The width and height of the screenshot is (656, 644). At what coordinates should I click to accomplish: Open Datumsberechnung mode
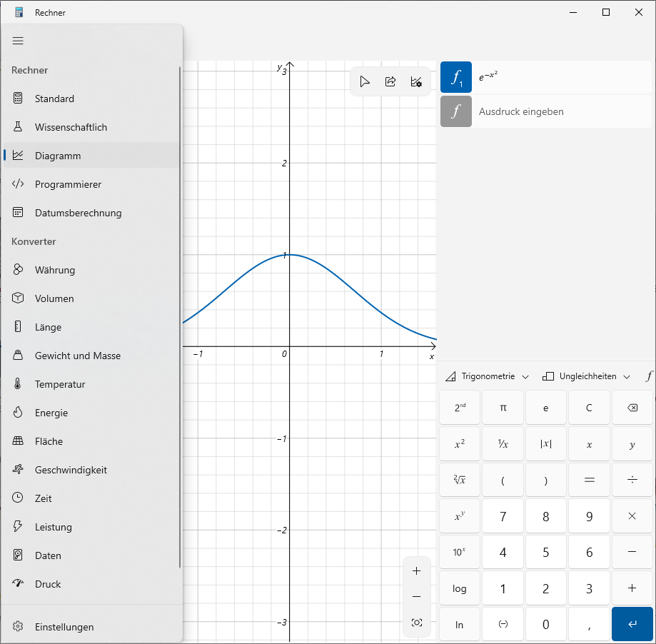click(91, 213)
